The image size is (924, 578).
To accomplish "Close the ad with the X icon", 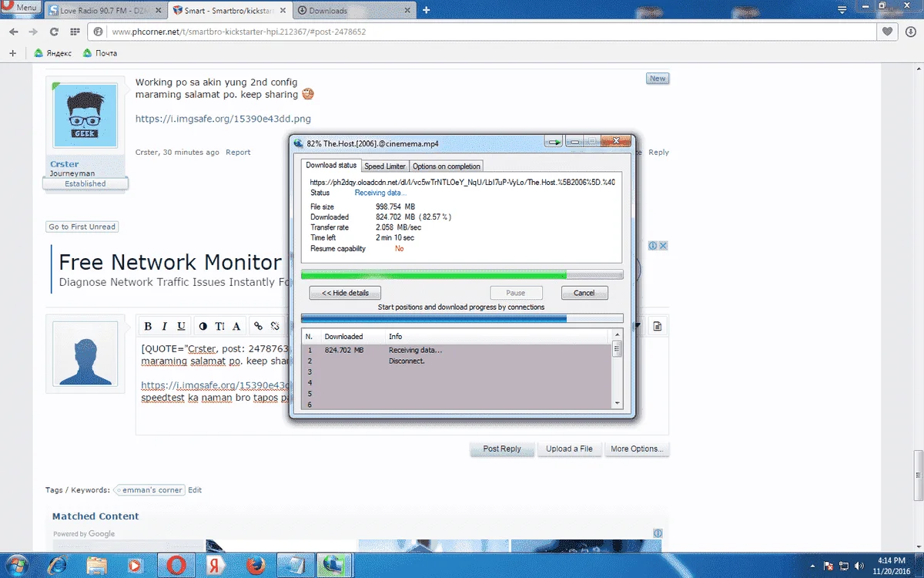I will [x=663, y=246].
